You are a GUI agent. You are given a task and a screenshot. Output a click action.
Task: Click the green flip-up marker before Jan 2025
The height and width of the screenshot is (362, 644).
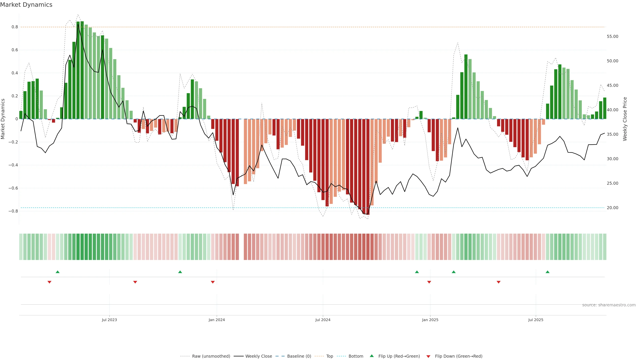[417, 272]
